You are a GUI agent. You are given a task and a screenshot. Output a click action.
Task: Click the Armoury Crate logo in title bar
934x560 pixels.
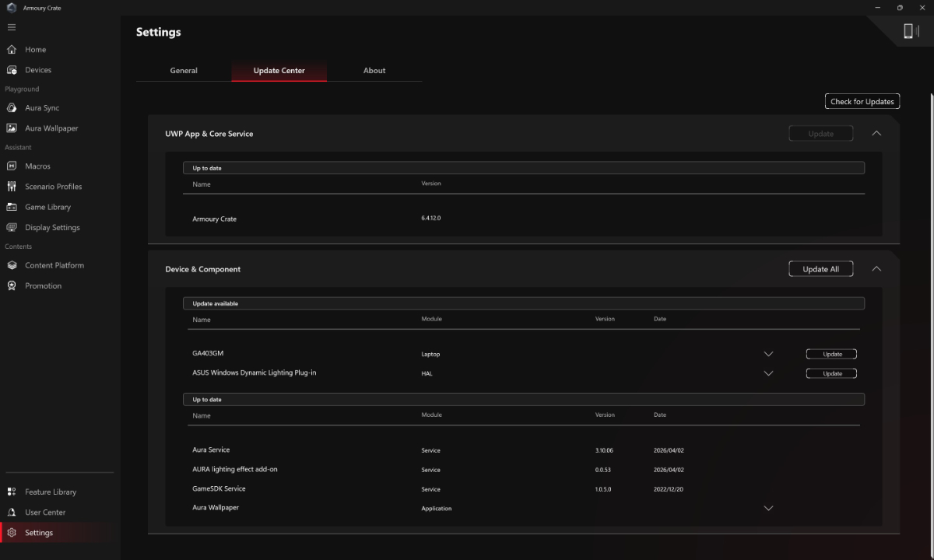click(x=12, y=8)
